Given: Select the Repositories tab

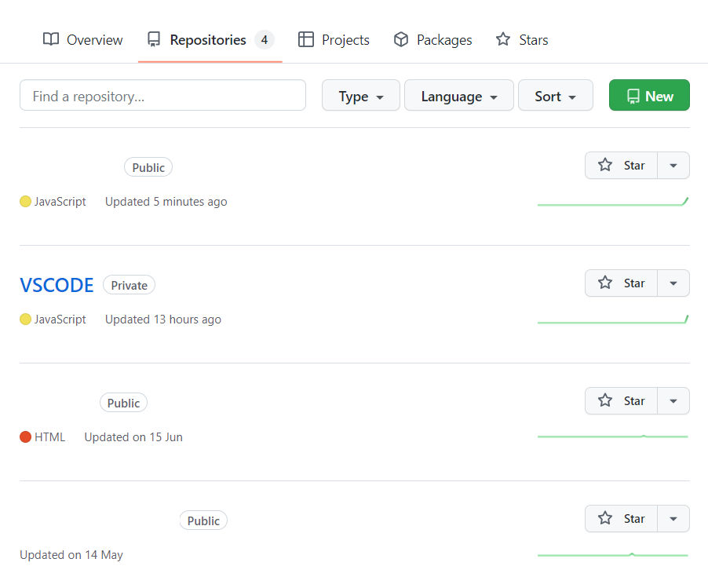Looking at the screenshot, I should (x=210, y=40).
